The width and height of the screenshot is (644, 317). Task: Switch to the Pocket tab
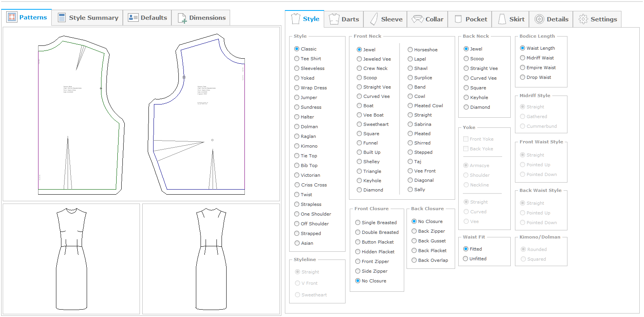point(470,19)
